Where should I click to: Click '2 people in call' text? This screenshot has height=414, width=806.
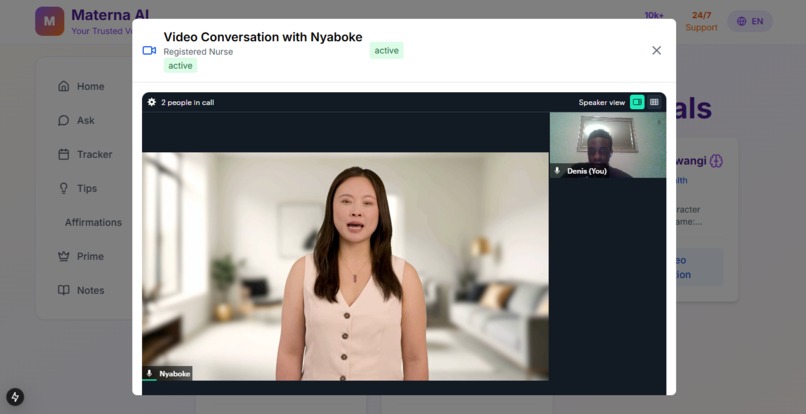coord(188,102)
